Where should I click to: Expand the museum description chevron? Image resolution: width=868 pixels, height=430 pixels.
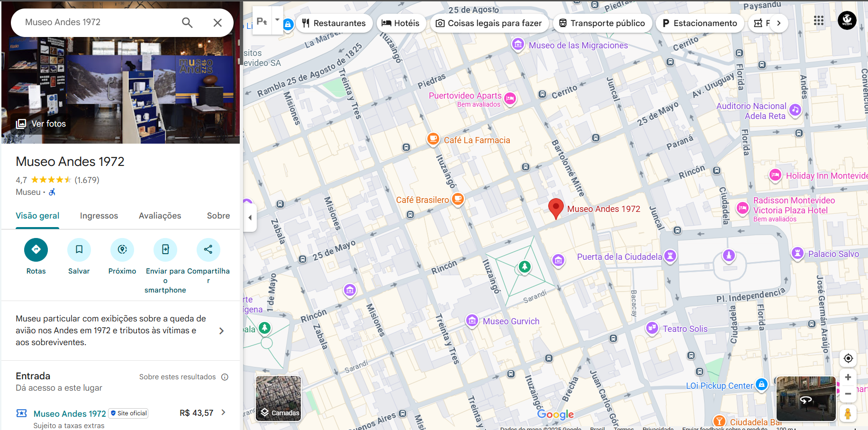pyautogui.click(x=221, y=331)
